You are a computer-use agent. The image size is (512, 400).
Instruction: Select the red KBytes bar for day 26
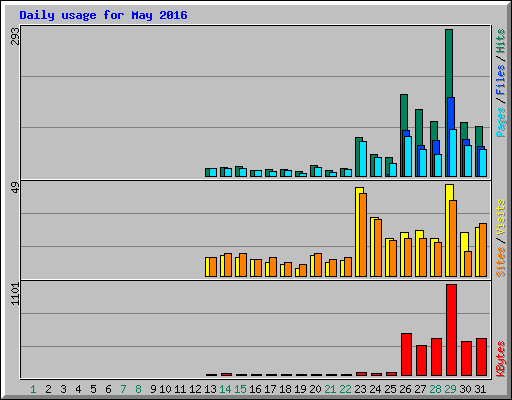tap(406, 354)
